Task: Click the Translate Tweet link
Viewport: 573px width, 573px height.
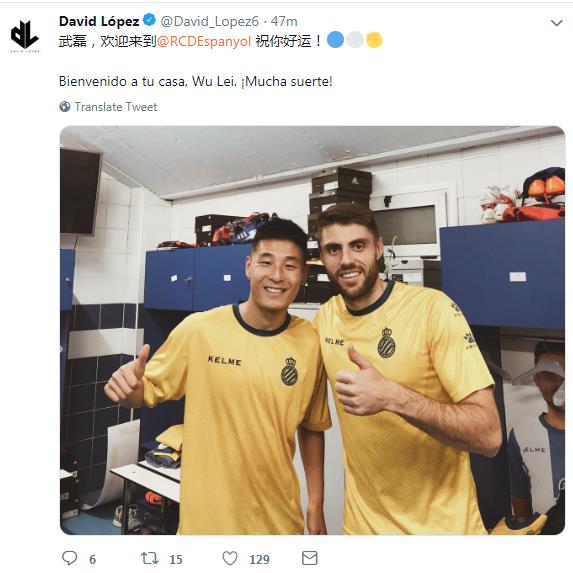Action: [116, 107]
